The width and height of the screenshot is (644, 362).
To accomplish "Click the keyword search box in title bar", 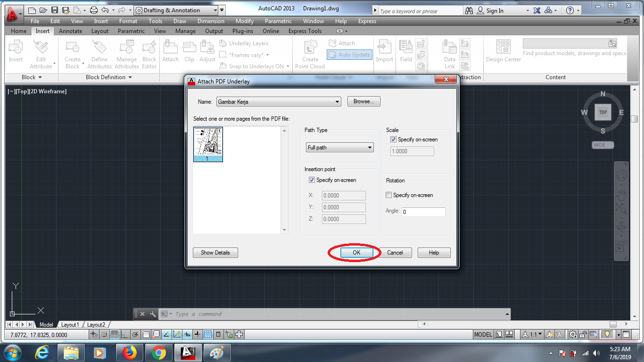I will pos(421,11).
